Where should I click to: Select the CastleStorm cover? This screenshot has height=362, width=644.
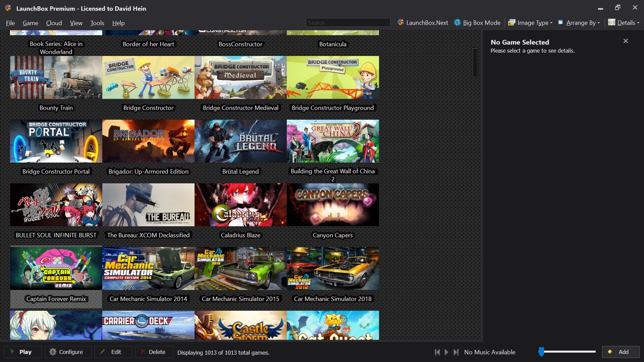pos(240,325)
